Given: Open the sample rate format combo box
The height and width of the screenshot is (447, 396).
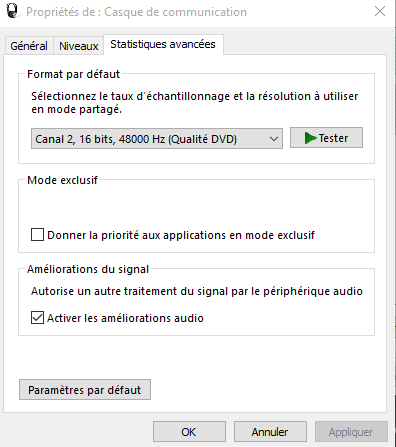Looking at the screenshot, I should coord(157,139).
